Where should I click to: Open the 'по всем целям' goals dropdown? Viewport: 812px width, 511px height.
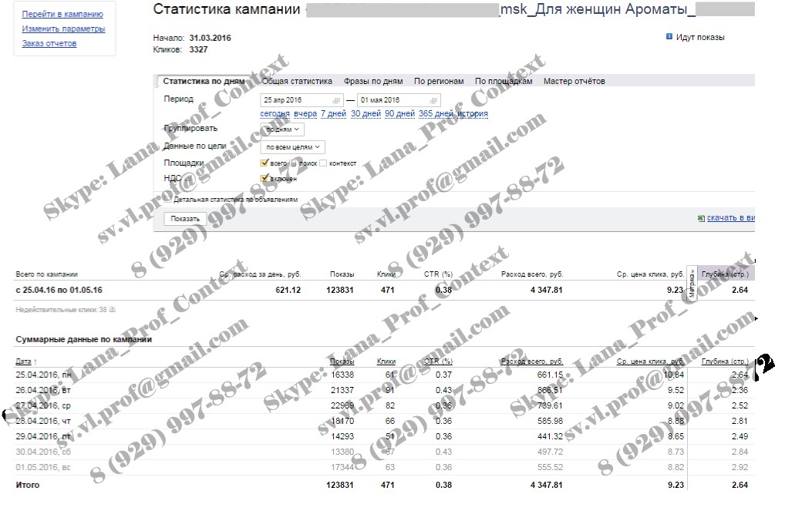(292, 147)
